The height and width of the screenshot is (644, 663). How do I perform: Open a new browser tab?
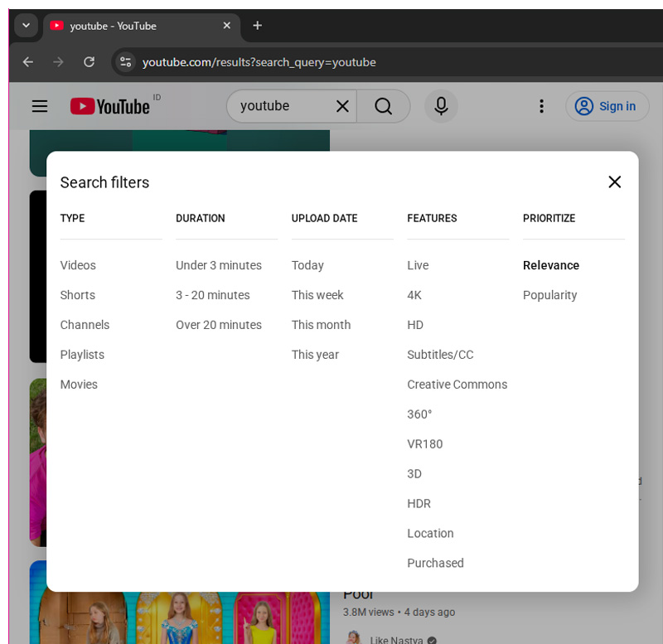click(x=257, y=26)
